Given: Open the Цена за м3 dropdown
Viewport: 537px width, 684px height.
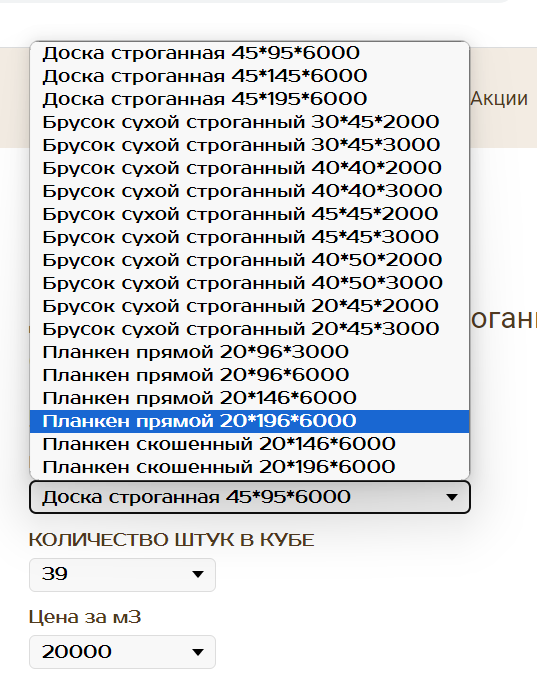Looking at the screenshot, I should [122, 652].
